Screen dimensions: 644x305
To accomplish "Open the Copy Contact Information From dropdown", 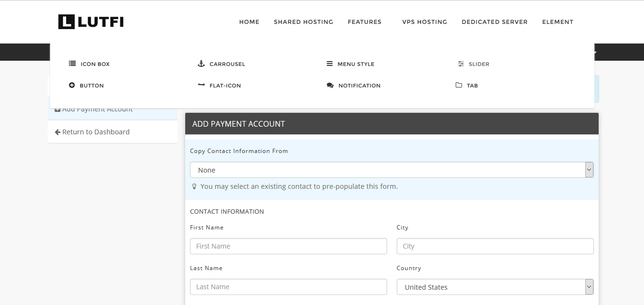I will tap(391, 170).
